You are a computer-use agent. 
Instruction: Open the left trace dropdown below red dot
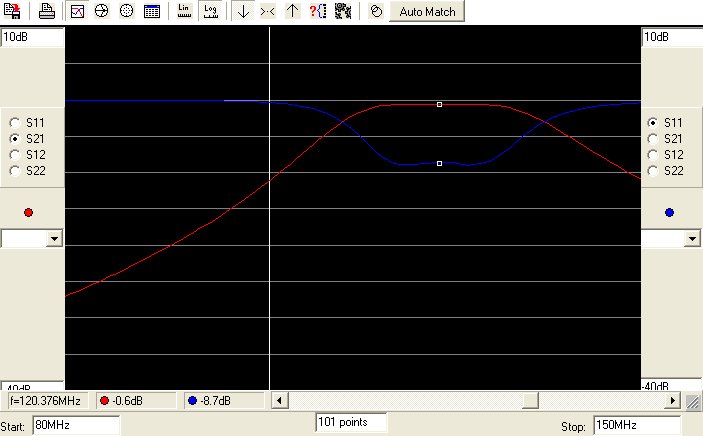(x=54, y=239)
